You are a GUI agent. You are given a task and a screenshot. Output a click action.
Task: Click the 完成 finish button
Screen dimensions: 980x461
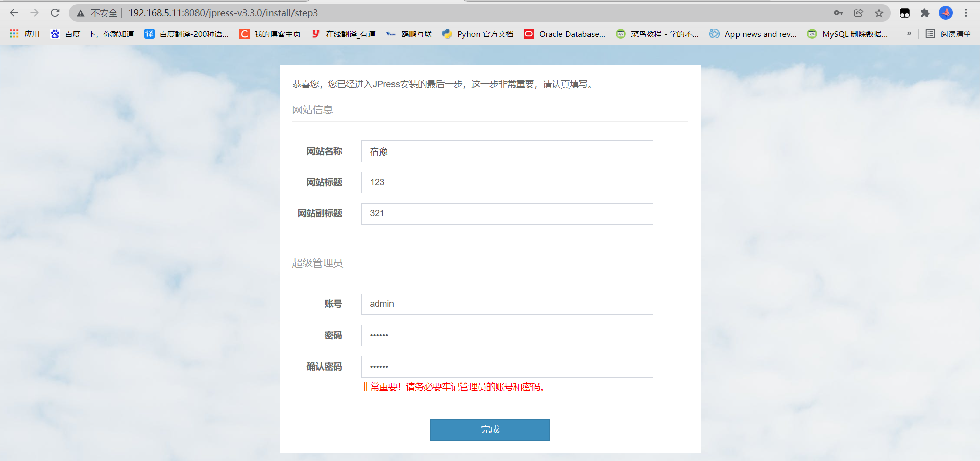[489, 430]
